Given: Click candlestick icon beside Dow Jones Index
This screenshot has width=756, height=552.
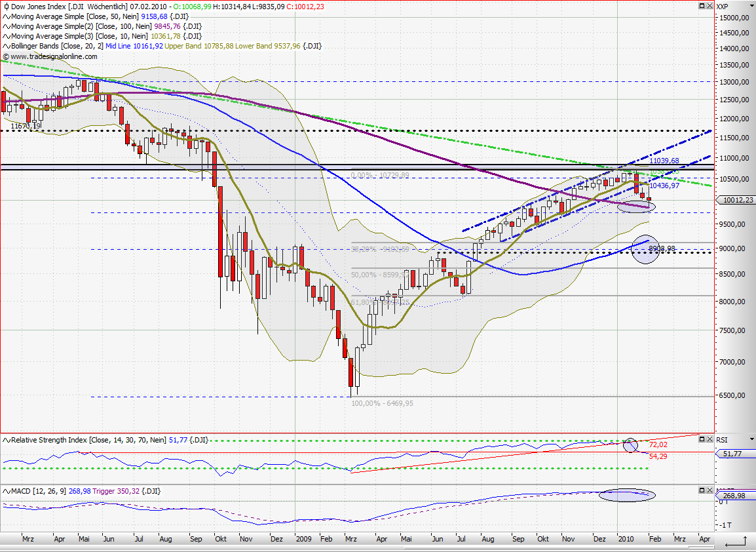Looking at the screenshot, I should (7, 7).
